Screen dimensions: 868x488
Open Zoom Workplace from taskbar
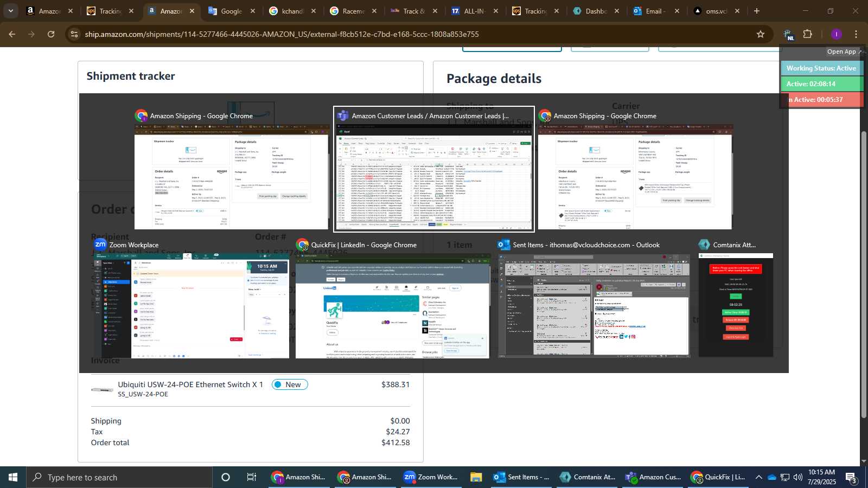pyautogui.click(x=431, y=477)
